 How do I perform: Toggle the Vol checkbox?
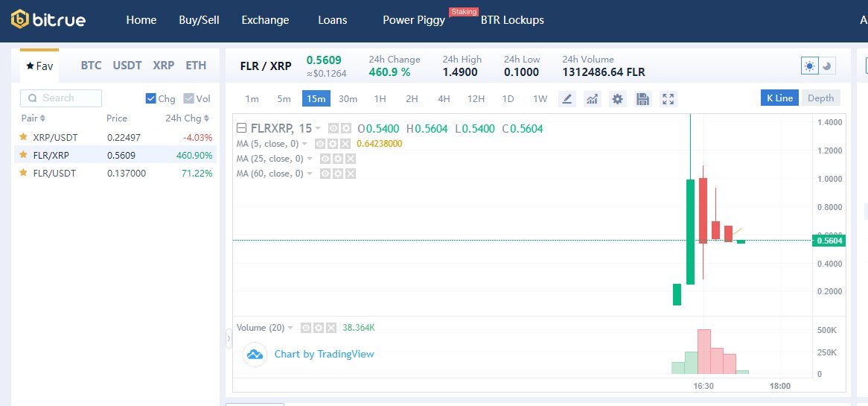click(x=189, y=98)
